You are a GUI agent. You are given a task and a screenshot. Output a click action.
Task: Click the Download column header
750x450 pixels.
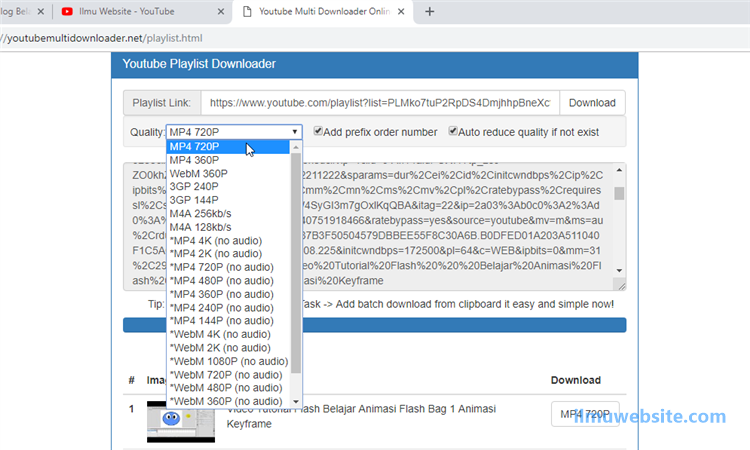(575, 380)
